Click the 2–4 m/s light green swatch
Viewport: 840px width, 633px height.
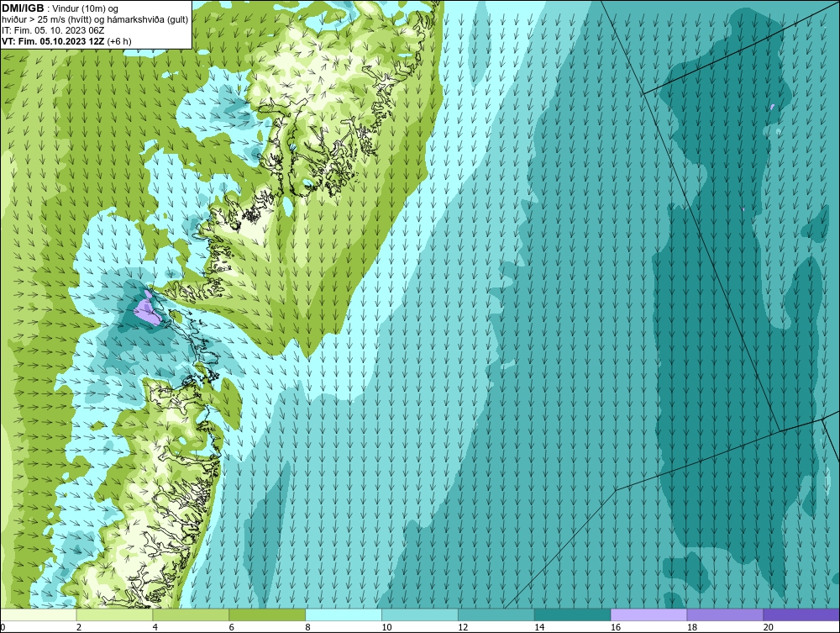pyautogui.click(x=114, y=615)
